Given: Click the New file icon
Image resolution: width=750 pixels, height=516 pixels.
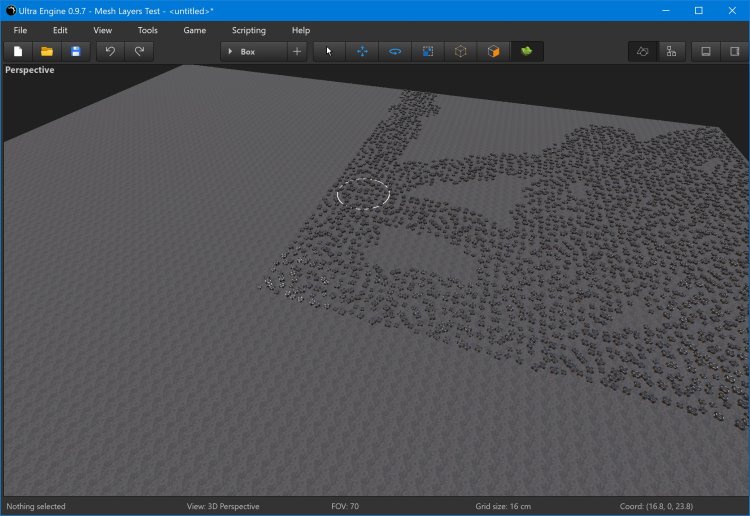Looking at the screenshot, I should coord(18,51).
